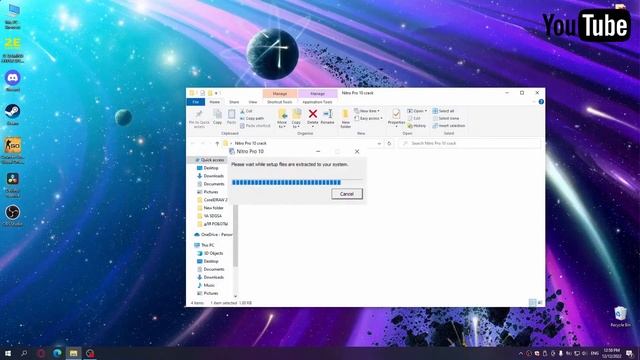Show hidden system tray icons
Image resolution: width=640 pixels, height=360 pixels.
click(520, 353)
